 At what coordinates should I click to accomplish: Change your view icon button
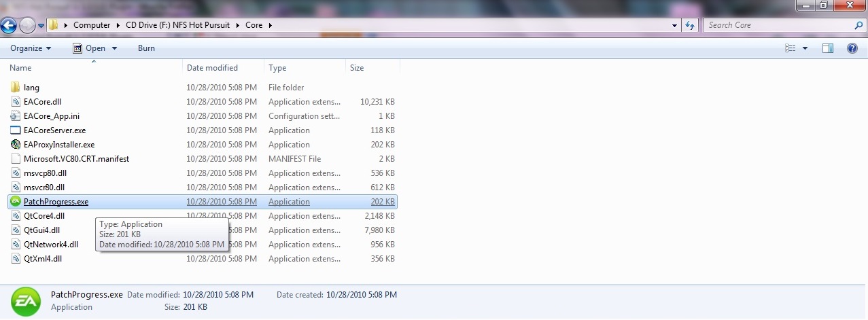pos(791,48)
